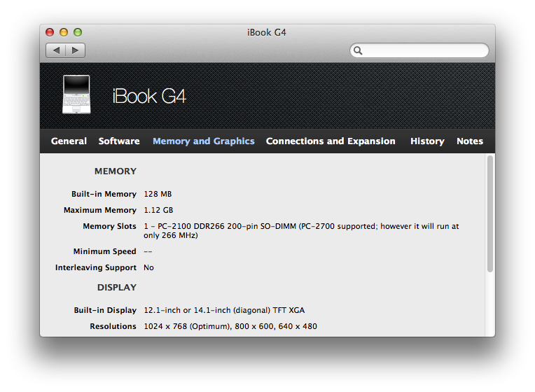Open the Software tab
535x392 pixels.
coord(119,141)
